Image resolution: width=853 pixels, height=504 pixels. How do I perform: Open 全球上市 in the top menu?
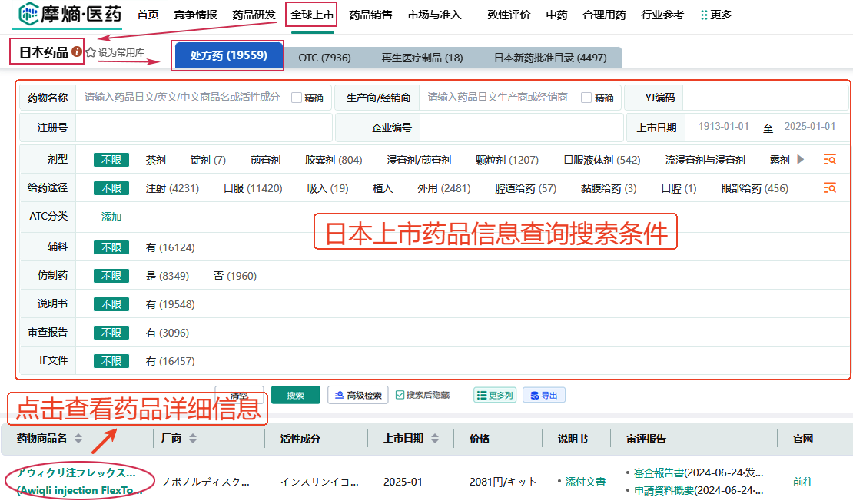pyautogui.click(x=312, y=15)
